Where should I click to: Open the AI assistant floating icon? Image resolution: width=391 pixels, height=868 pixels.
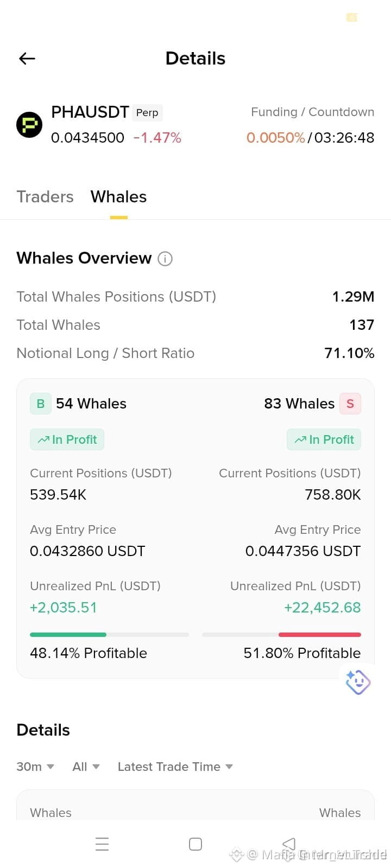[x=358, y=682]
